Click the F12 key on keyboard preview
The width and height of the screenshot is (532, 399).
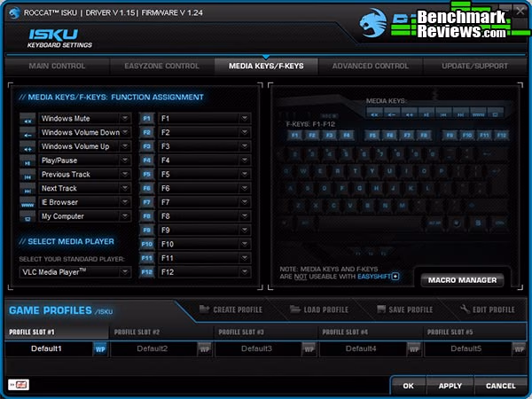point(502,136)
